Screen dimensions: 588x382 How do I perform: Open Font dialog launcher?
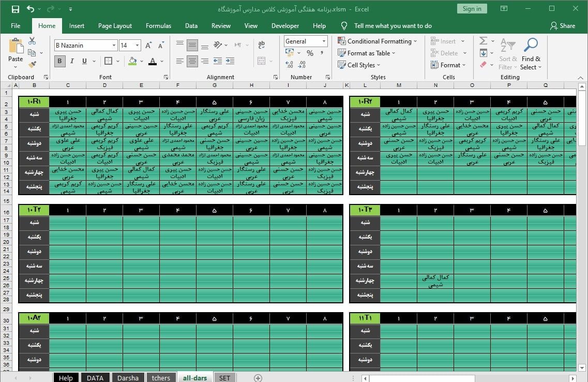pos(166,77)
